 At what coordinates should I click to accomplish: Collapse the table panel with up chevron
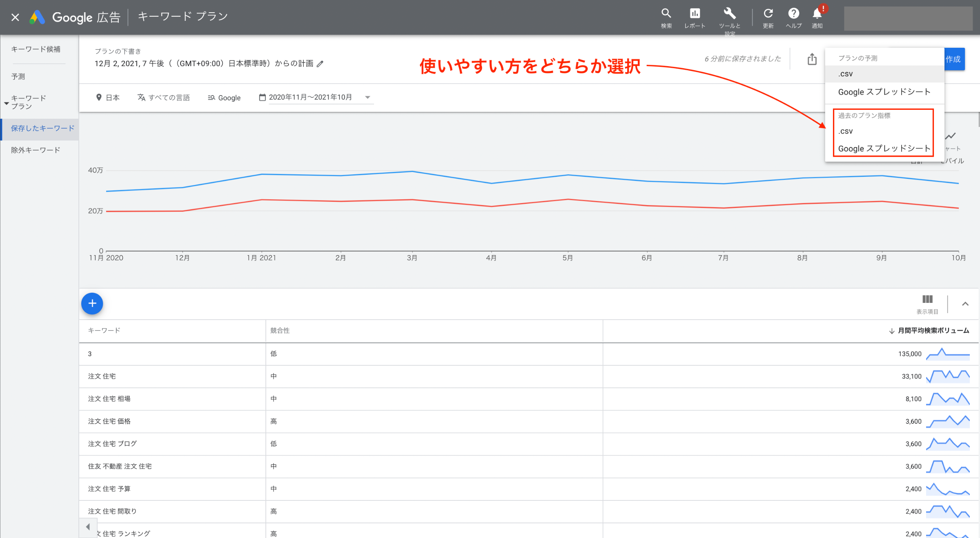pos(965,304)
